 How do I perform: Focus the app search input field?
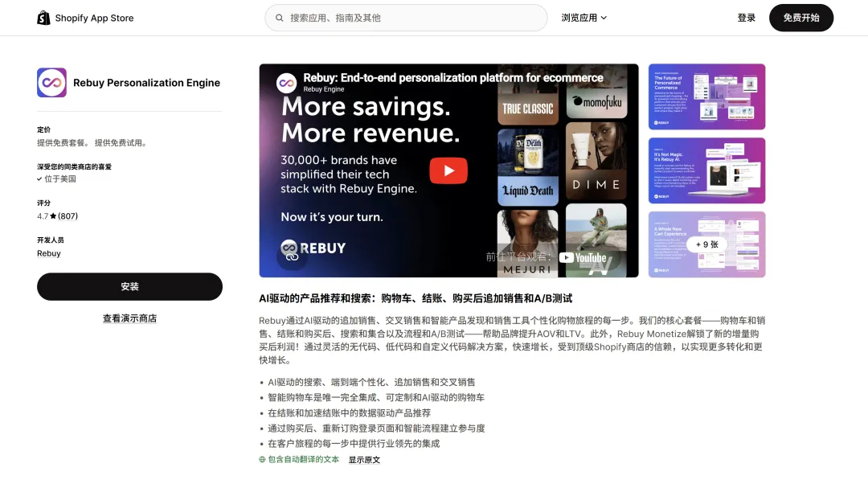click(406, 18)
